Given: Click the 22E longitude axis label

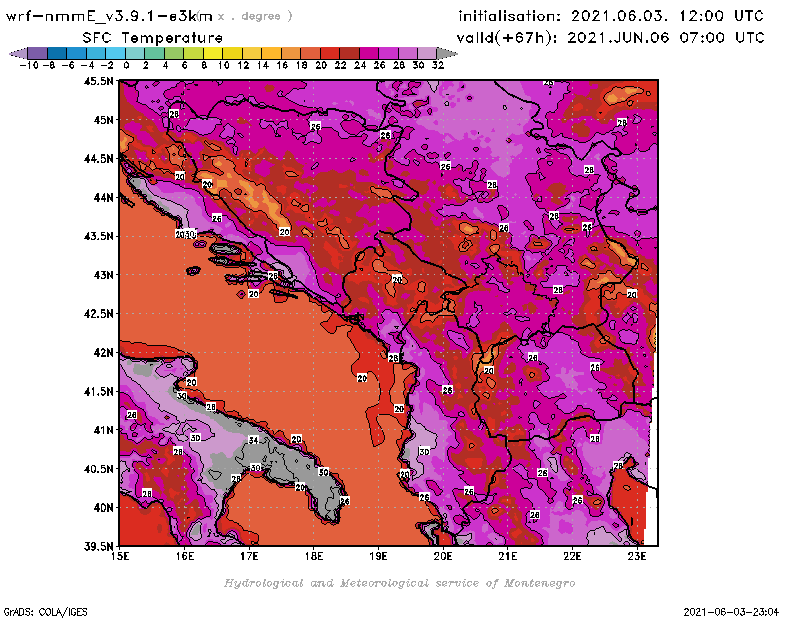Looking at the screenshot, I should 572,556.
